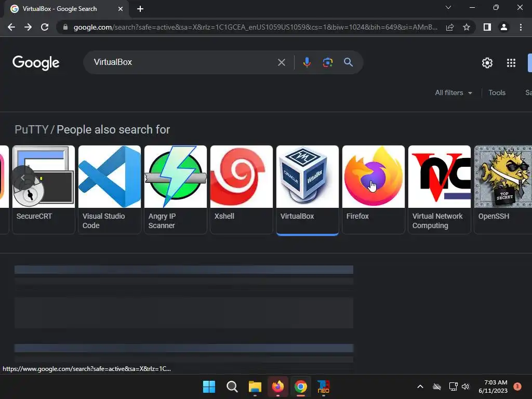The image size is (532, 399).
Task: Open the Windows Start menu
Action: point(209,387)
